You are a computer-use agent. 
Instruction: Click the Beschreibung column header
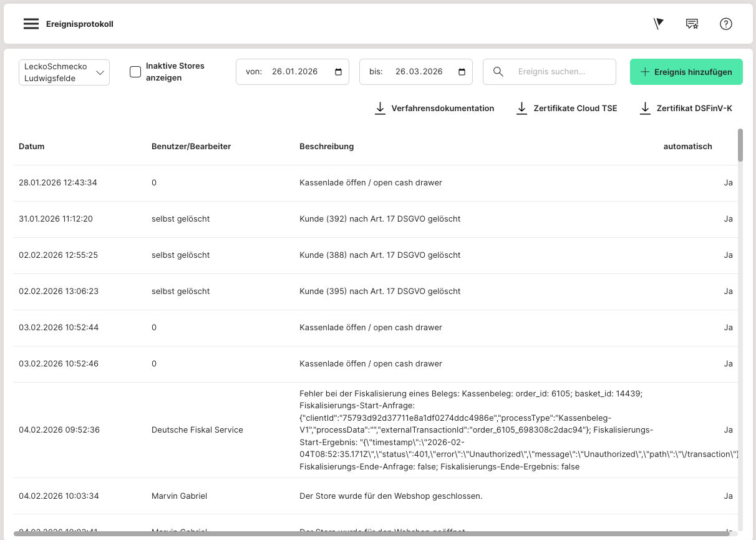coord(326,147)
